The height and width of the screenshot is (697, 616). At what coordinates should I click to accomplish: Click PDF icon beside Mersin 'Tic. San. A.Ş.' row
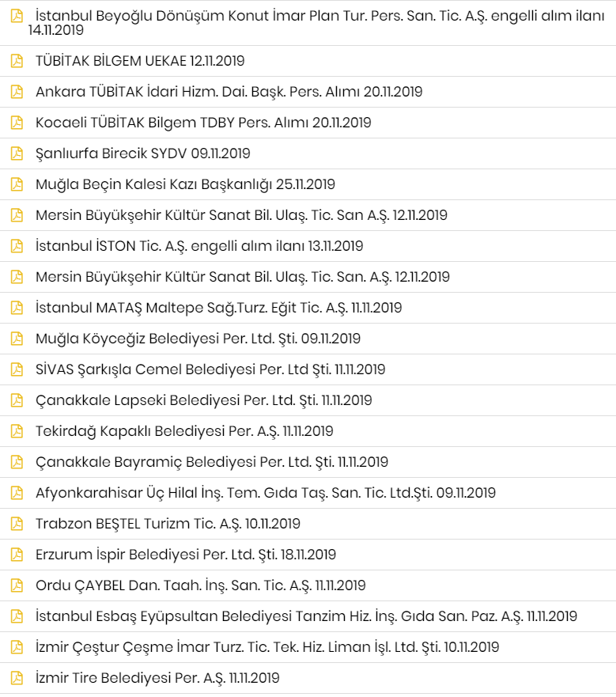click(x=17, y=276)
